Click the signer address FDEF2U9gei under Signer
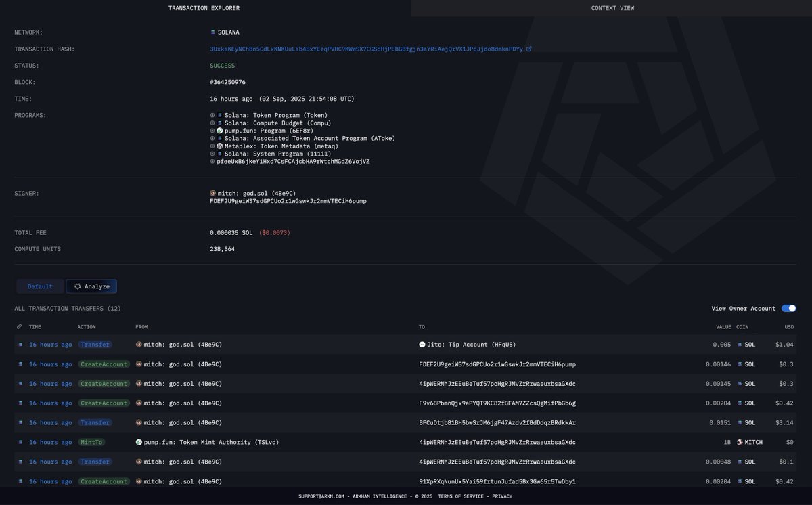Image resolution: width=812 pixels, height=505 pixels. tap(288, 201)
